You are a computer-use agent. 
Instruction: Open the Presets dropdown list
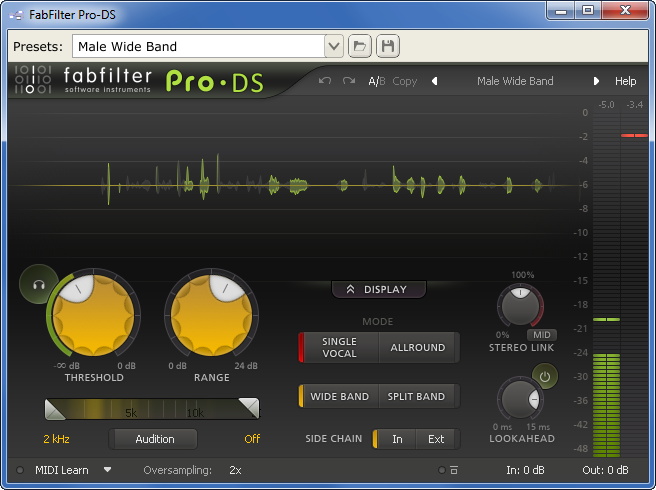(x=334, y=46)
